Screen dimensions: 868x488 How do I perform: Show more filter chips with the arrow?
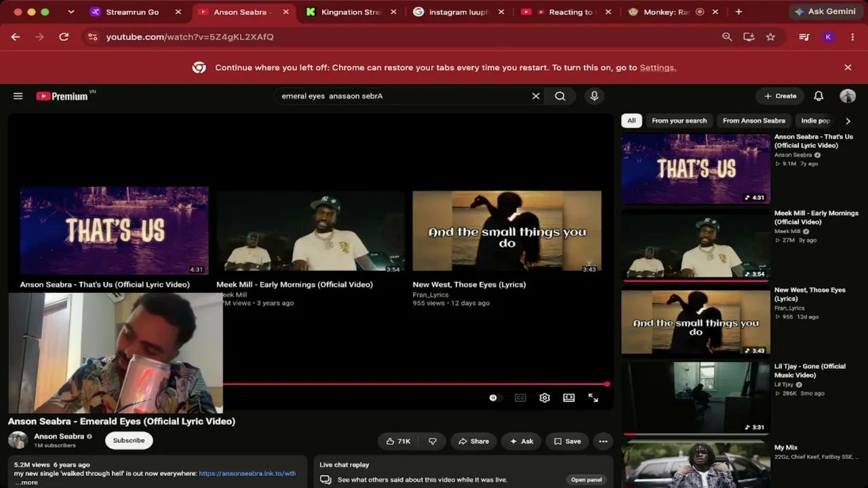click(x=848, y=121)
